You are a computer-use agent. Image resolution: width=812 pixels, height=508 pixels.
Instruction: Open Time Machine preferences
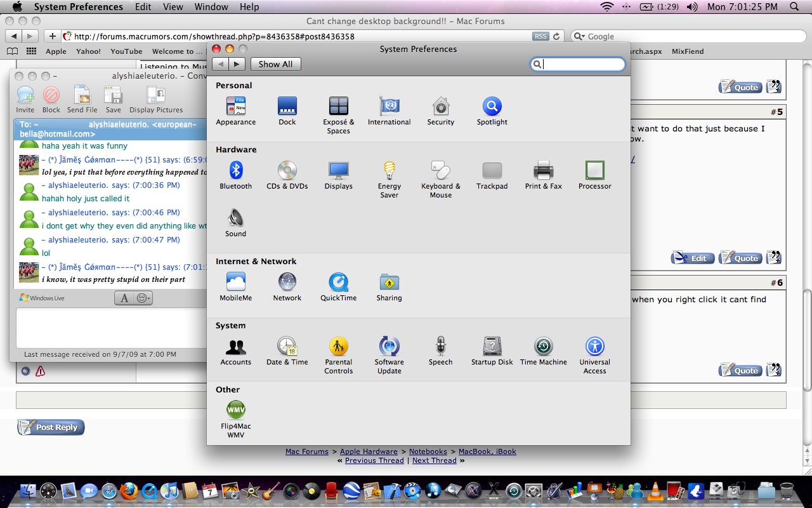[543, 352]
